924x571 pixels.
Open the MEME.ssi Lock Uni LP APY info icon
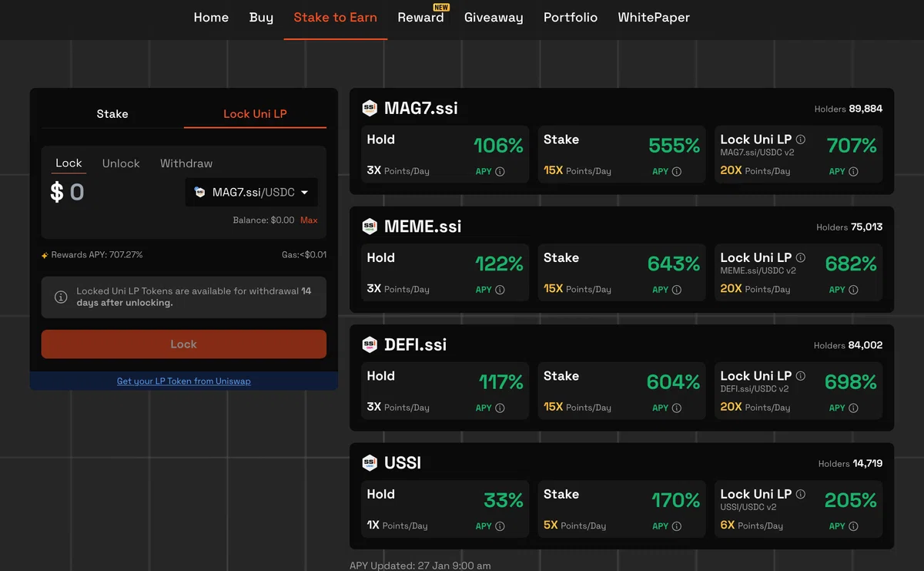[853, 290]
